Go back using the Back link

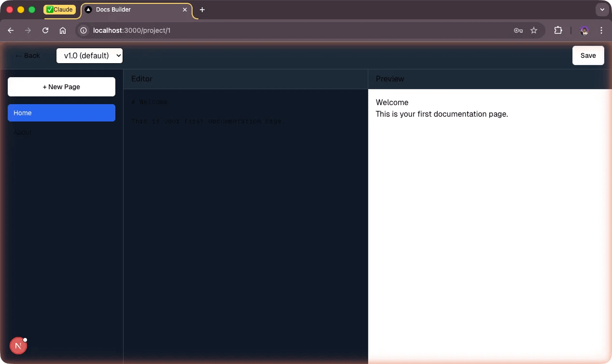[28, 55]
